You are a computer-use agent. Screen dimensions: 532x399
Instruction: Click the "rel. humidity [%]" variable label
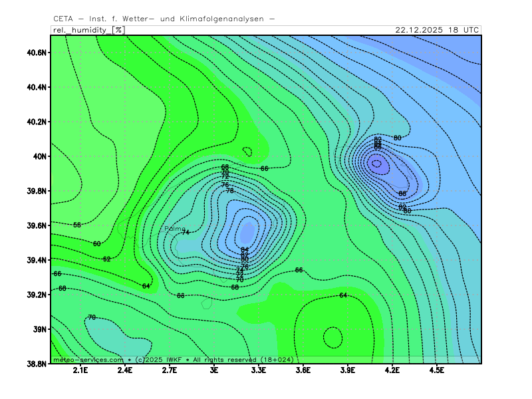point(88,30)
